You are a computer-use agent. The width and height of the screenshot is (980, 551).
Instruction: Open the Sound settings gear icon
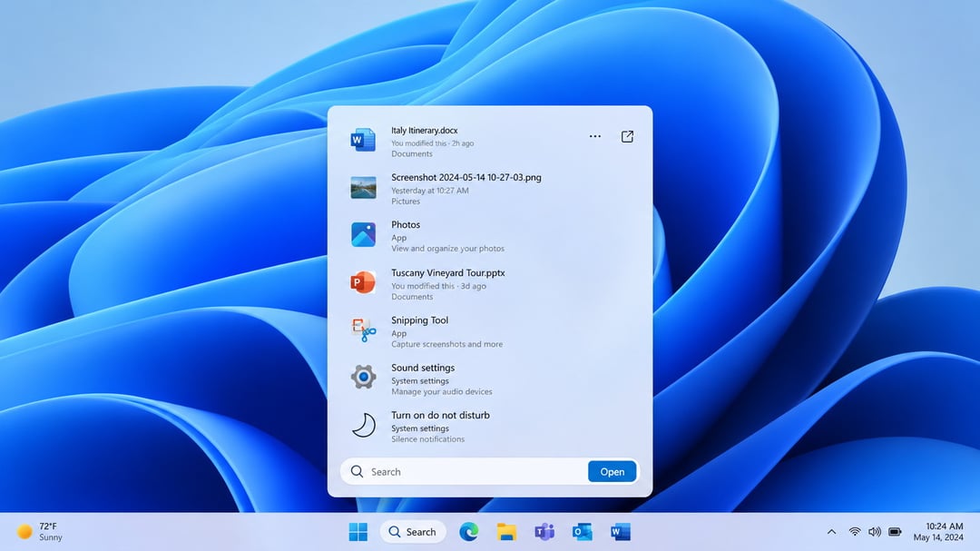click(x=363, y=377)
